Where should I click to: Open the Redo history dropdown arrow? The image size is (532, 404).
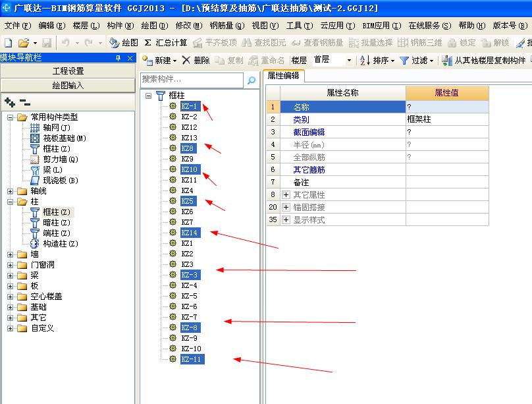100,43
